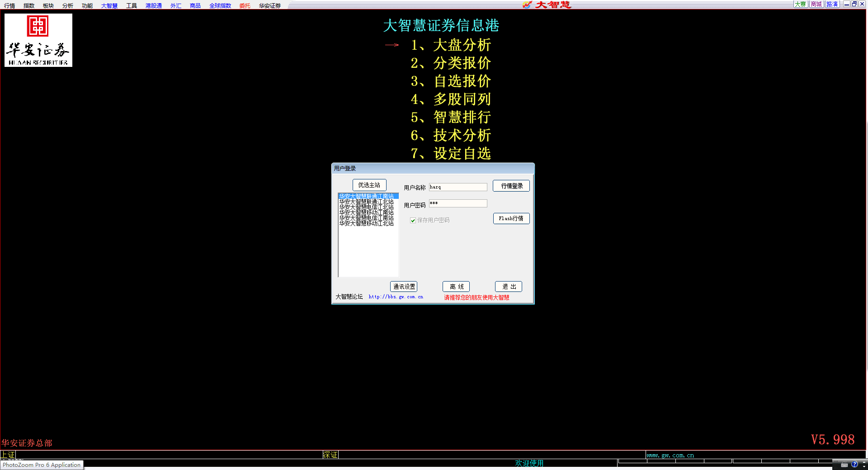
Task: Open the 板块 menu
Action: pos(48,6)
